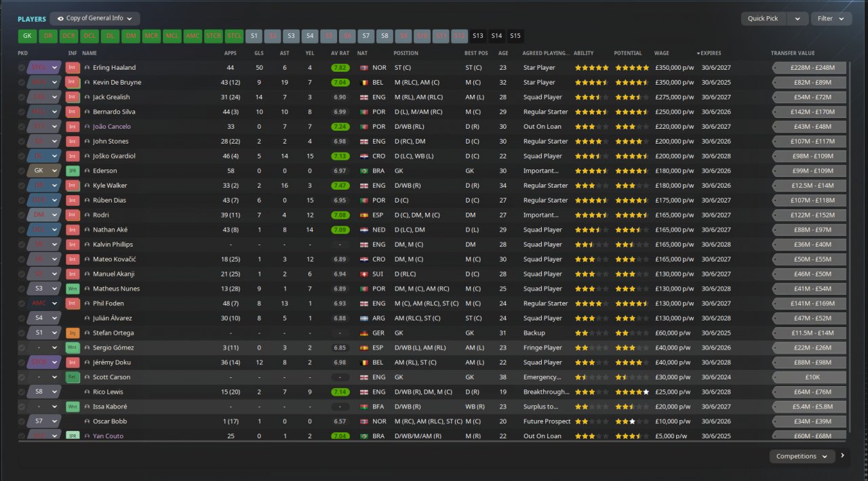The image size is (868, 481).
Task: Click the person icon beside Rodri
Action: (x=87, y=215)
